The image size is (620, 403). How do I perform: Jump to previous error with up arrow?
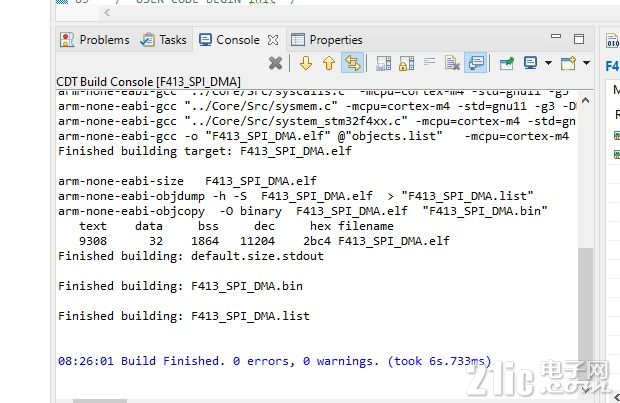(x=329, y=63)
